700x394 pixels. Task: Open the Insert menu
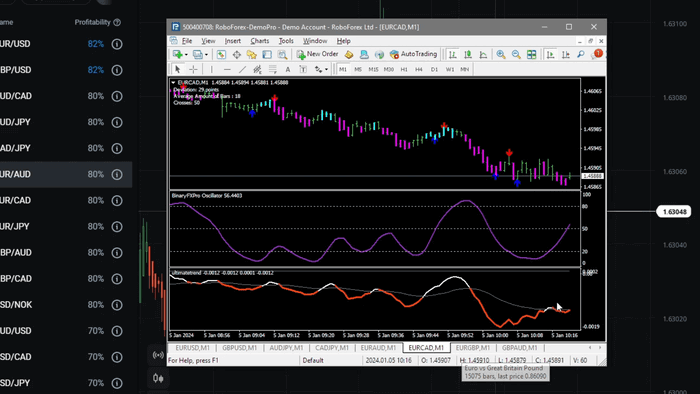click(233, 41)
